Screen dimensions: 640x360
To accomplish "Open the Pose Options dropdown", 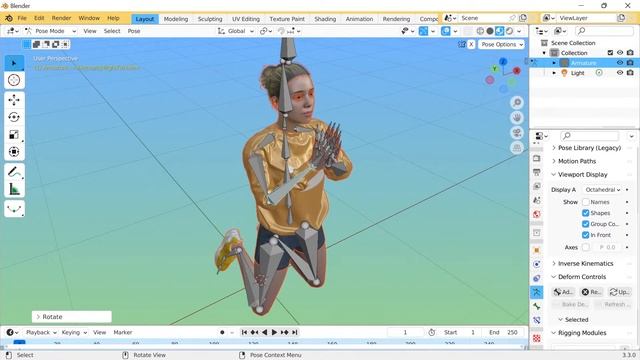I will 502,44.
